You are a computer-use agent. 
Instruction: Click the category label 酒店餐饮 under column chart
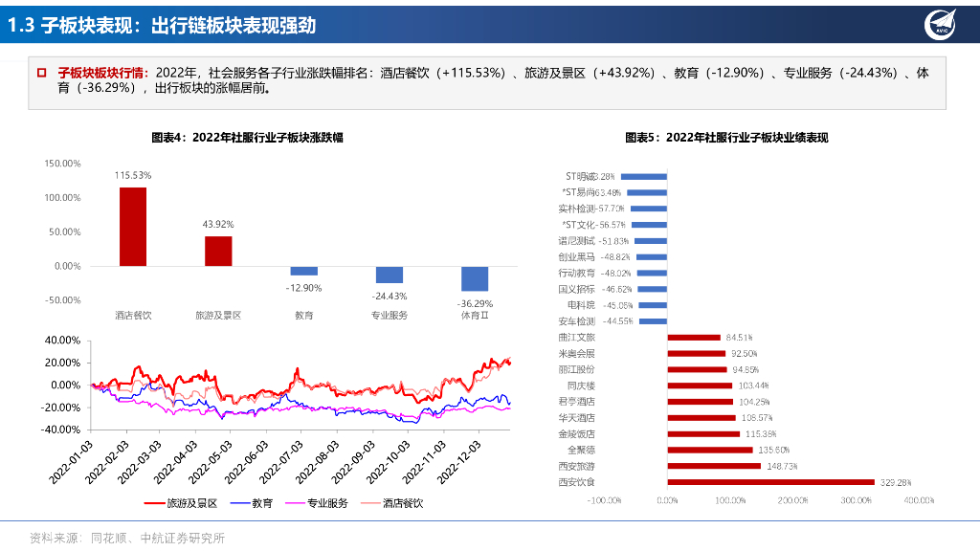[x=133, y=316]
